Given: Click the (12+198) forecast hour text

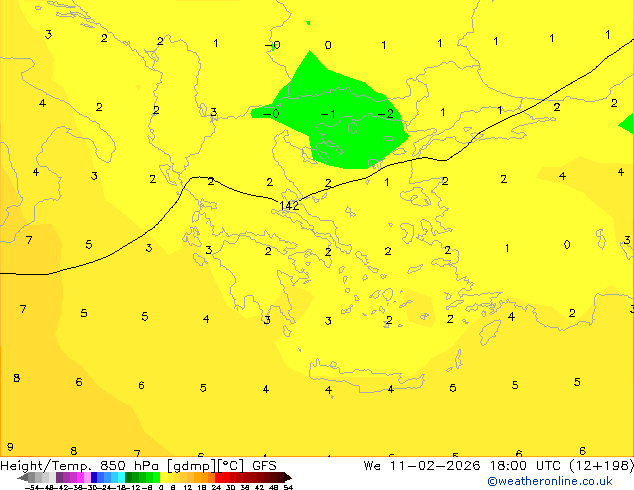Looking at the screenshot, I should [x=602, y=466].
